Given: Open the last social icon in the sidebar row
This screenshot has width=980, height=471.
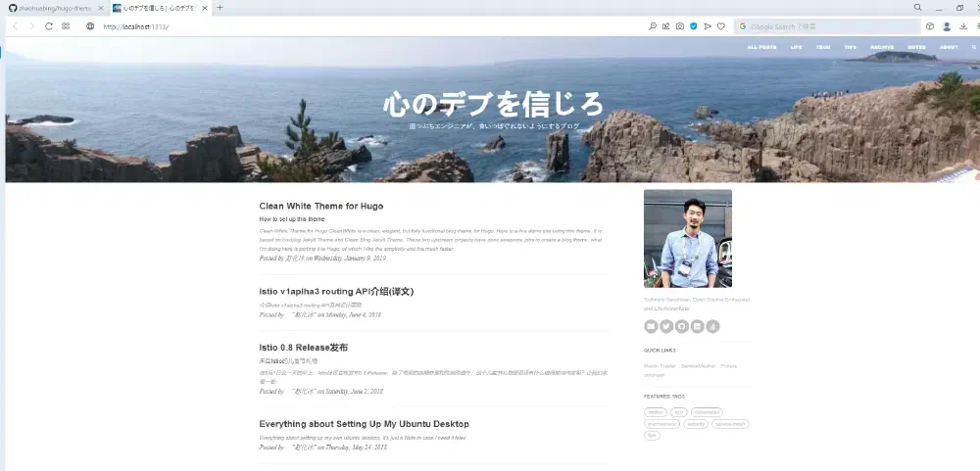Looking at the screenshot, I should click(713, 326).
